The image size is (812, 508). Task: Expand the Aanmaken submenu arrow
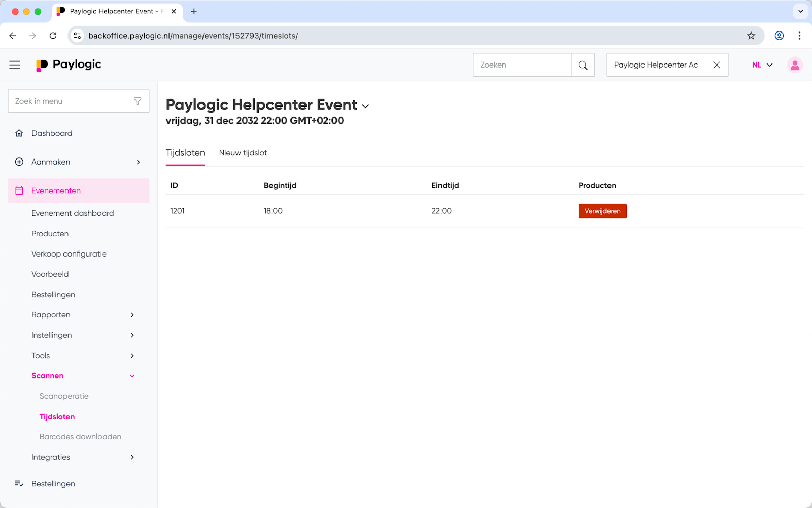pos(138,162)
